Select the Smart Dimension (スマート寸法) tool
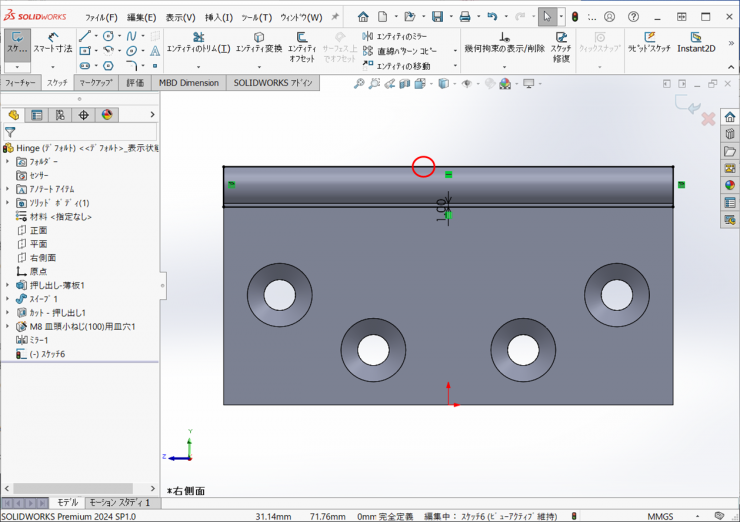 tap(51, 42)
